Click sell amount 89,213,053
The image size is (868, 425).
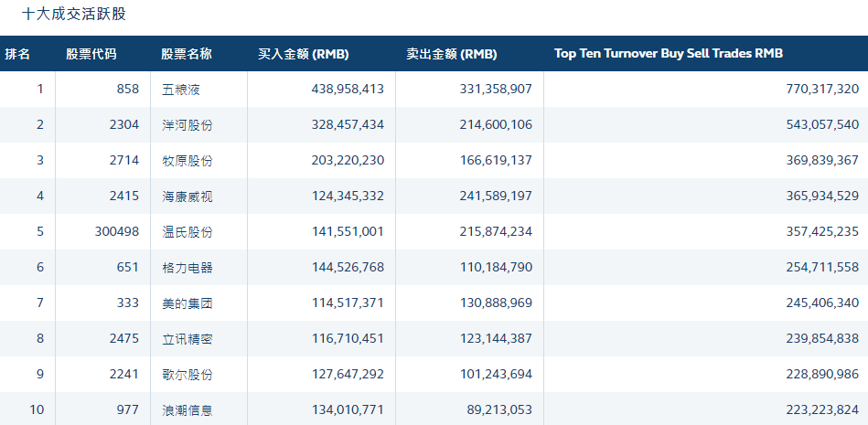pyautogui.click(x=500, y=409)
